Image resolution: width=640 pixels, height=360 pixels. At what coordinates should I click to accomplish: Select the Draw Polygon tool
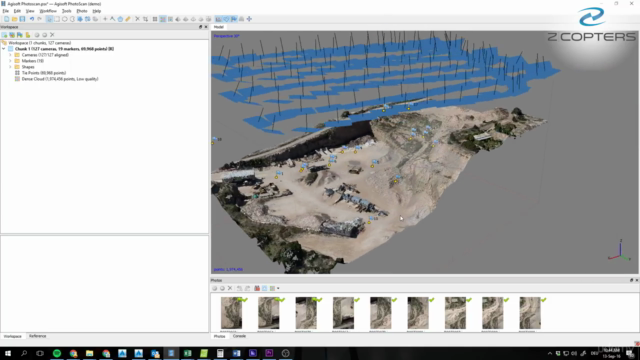click(x=120, y=19)
